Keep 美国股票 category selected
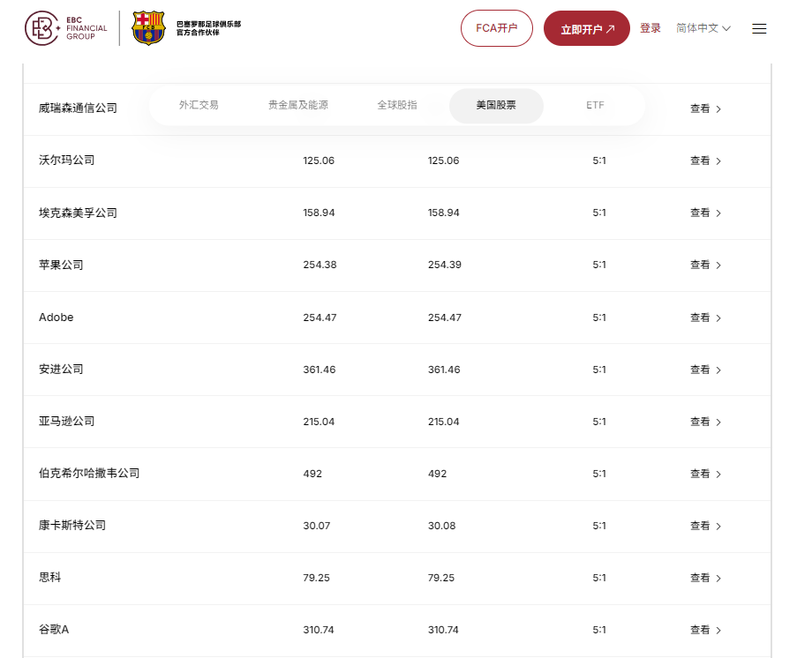The width and height of the screenshot is (812, 658). [496, 105]
